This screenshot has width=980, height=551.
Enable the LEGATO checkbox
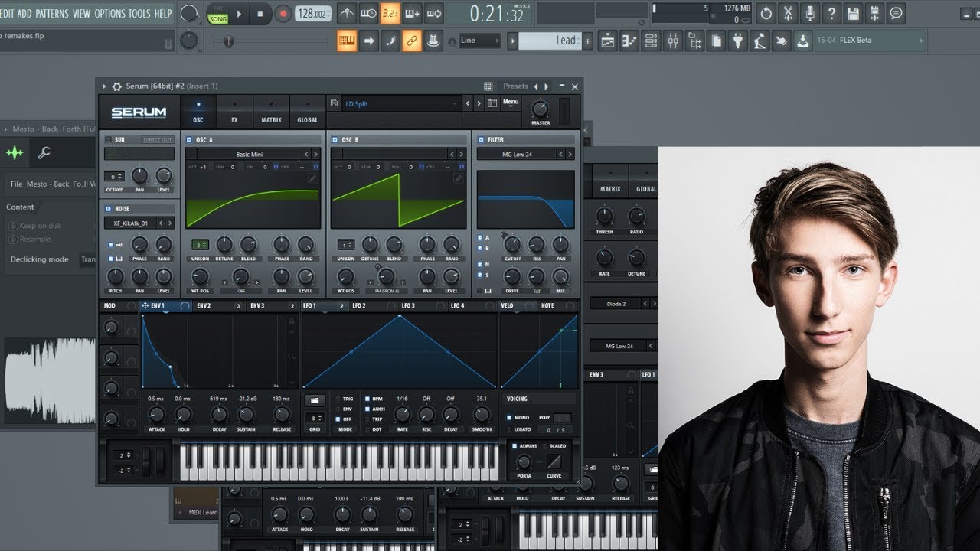509,429
